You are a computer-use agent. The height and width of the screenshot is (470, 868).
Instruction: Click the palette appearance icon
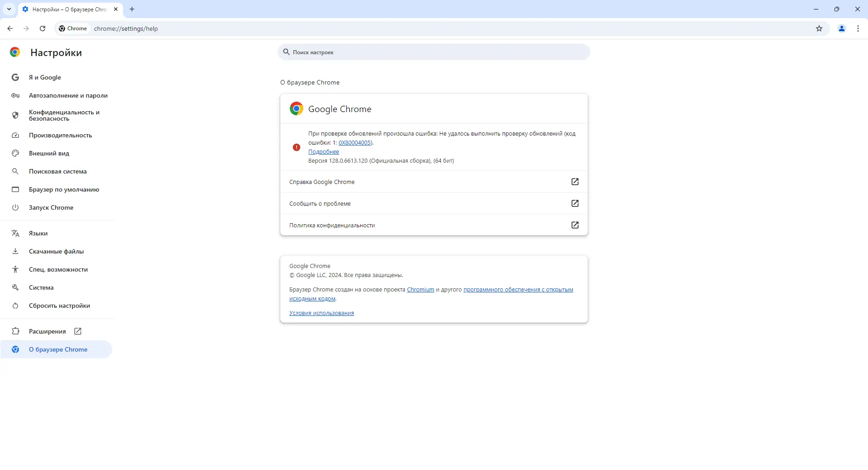coord(15,153)
